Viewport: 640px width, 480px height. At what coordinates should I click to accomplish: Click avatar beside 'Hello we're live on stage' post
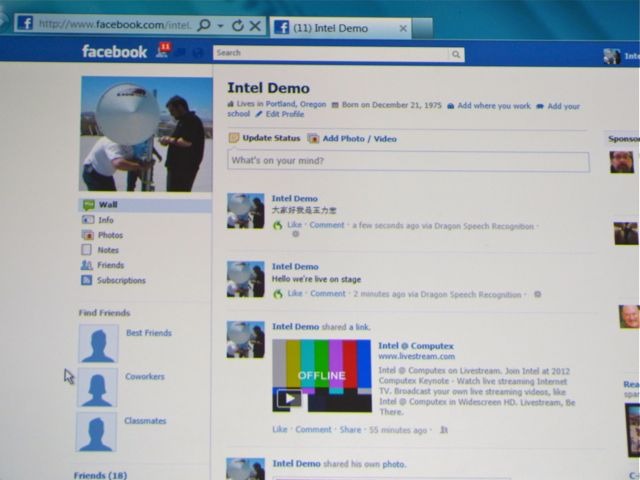(246, 280)
